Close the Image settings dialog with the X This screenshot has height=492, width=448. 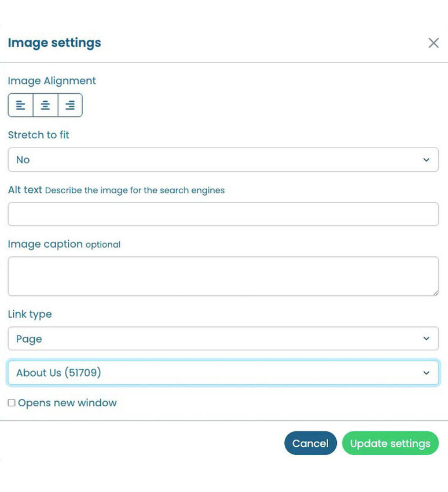pos(434,42)
